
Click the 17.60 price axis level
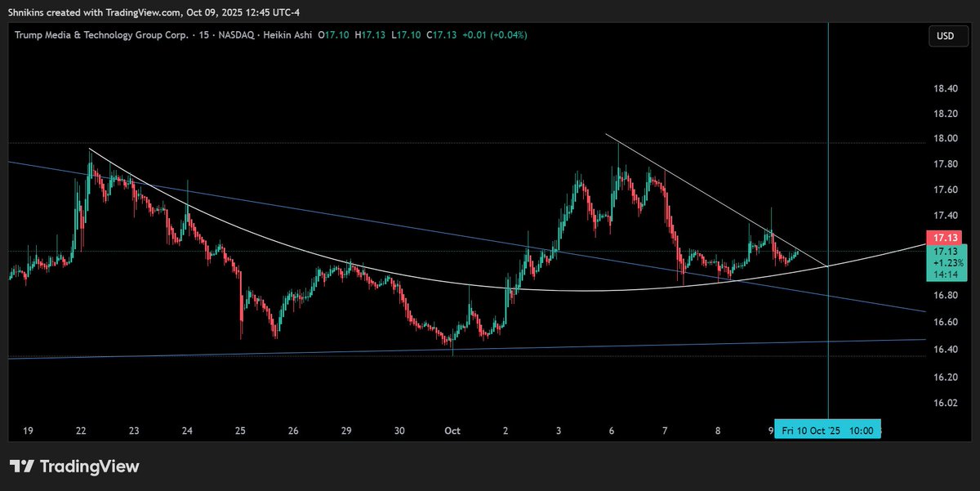[945, 190]
